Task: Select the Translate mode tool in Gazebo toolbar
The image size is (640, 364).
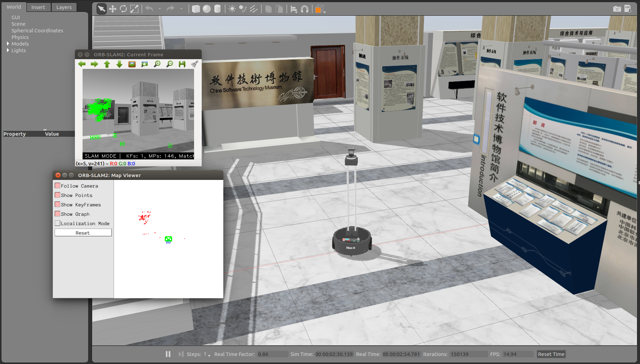Action: pos(113,9)
